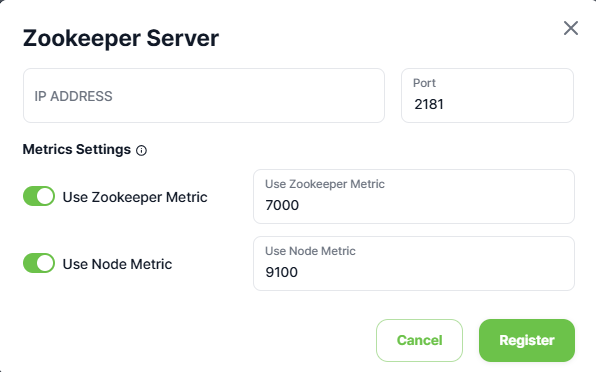Click the Zookeeper metric port field

pyautogui.click(x=414, y=196)
